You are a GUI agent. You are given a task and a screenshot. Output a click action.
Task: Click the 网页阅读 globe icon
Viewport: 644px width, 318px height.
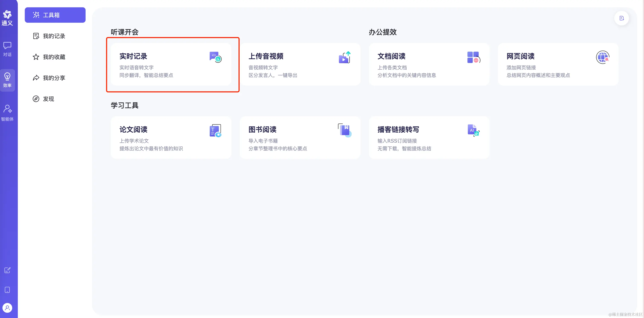pyautogui.click(x=602, y=57)
